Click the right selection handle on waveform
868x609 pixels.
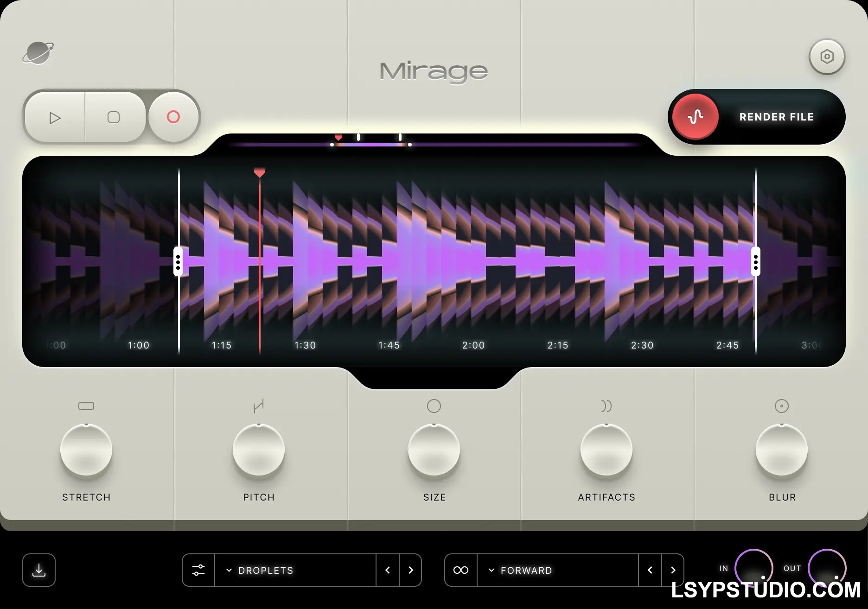pyautogui.click(x=756, y=262)
